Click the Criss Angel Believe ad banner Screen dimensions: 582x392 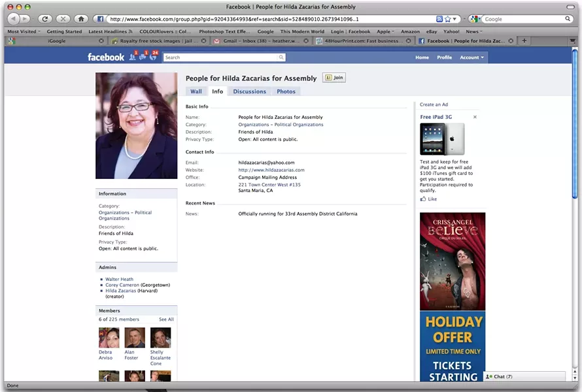coord(453,297)
